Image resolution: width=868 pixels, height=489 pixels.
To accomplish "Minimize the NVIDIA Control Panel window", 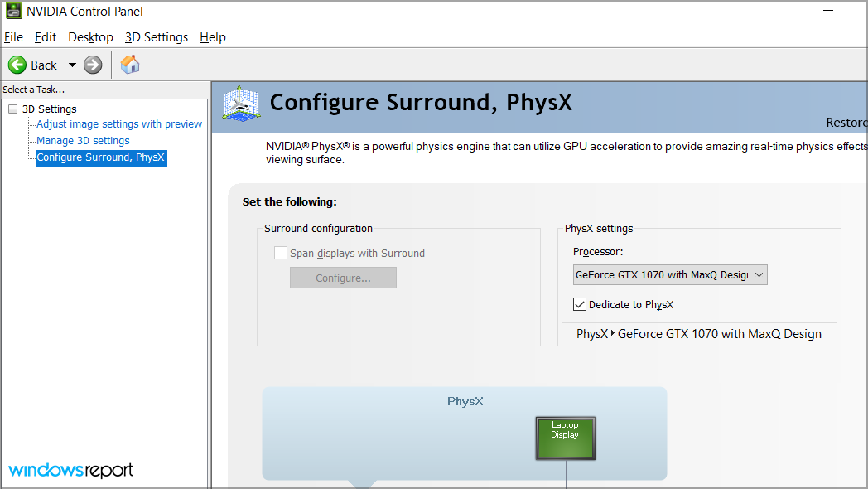I will point(828,11).
